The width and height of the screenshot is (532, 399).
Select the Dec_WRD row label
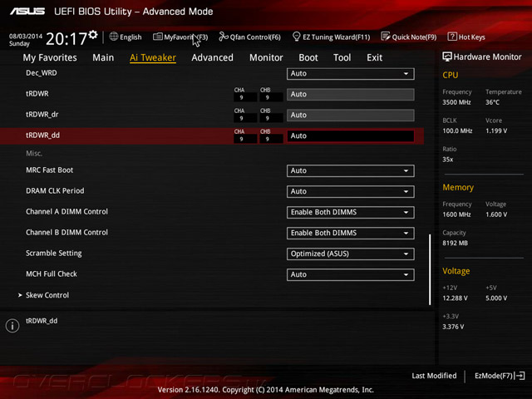(x=42, y=73)
